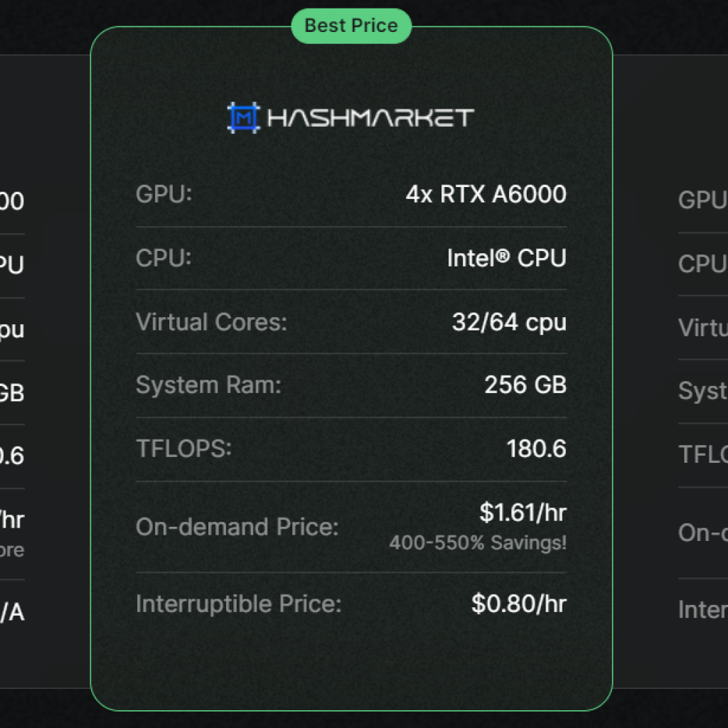Click the $1.61/hr on-demand price

(523, 513)
